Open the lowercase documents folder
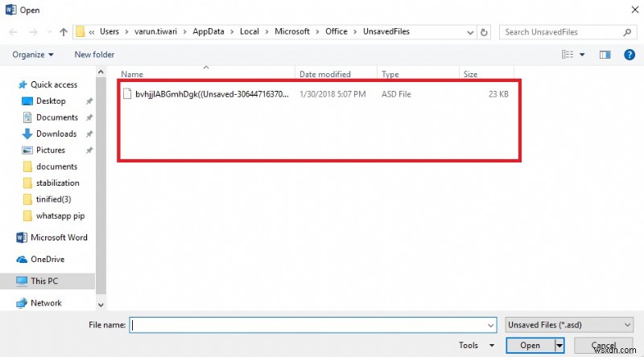The image size is (644, 357). (56, 166)
